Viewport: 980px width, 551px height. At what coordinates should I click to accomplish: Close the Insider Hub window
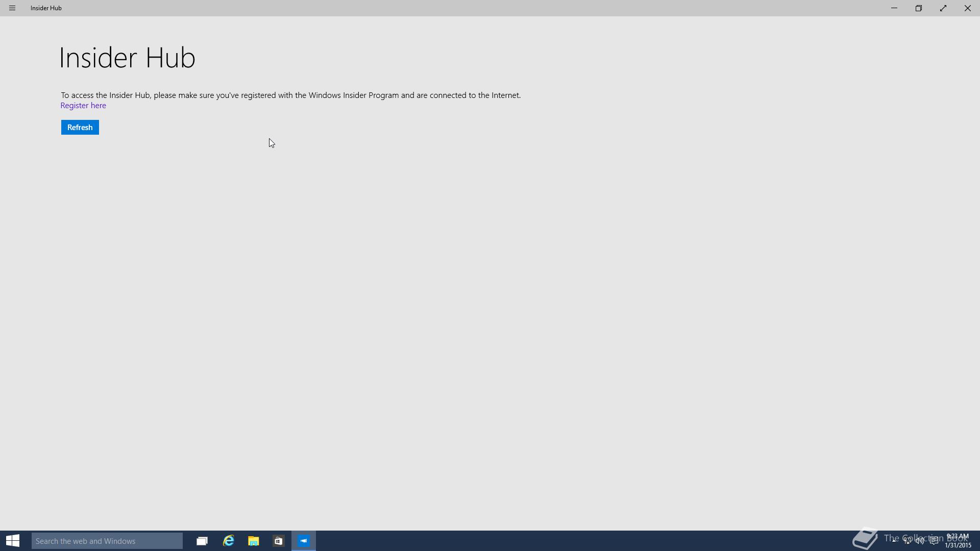[x=967, y=8]
